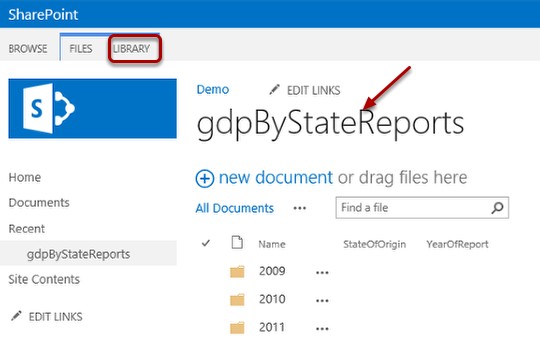540x364 pixels.
Task: Open Documents in the left navigation
Action: [x=39, y=202]
